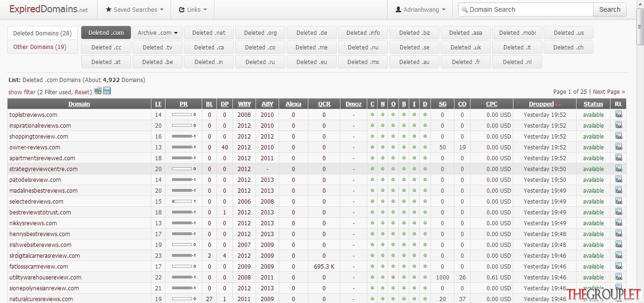The width and height of the screenshot is (644, 303).
Task: Switch to Deleted .org domains
Action: coord(260,33)
